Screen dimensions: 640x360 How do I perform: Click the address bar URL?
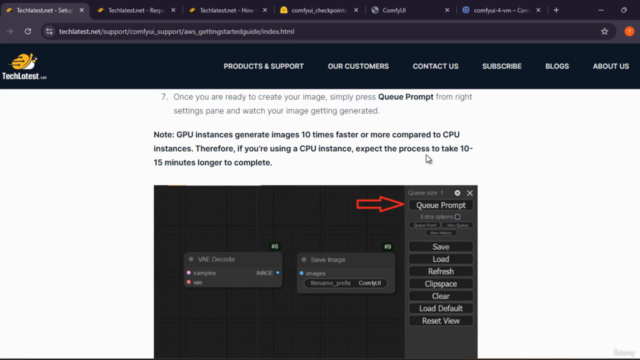point(176,31)
